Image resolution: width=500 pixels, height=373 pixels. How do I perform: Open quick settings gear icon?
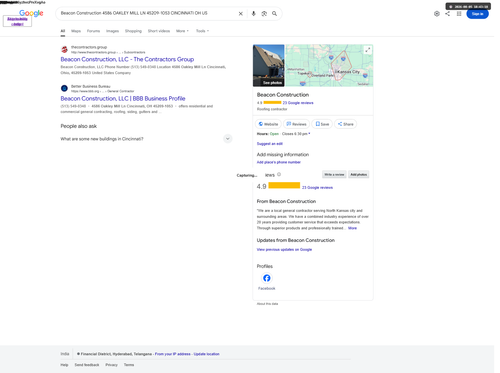(437, 14)
